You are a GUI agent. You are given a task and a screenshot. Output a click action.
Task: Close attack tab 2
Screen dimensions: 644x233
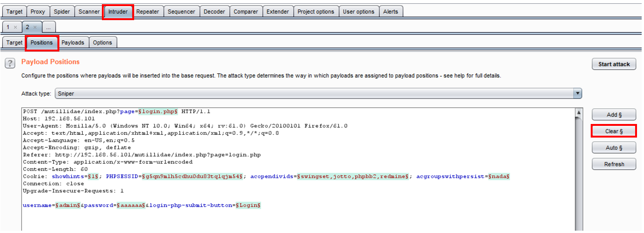pyautogui.click(x=35, y=27)
